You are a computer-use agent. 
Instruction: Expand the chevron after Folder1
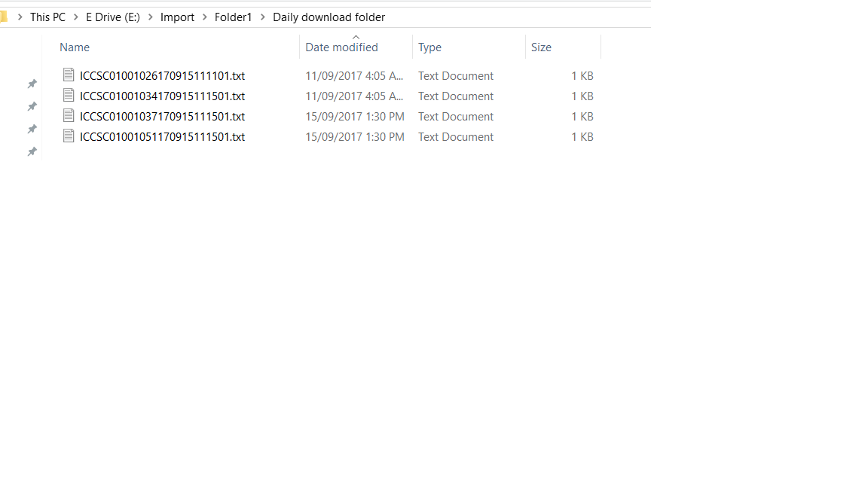pyautogui.click(x=262, y=17)
